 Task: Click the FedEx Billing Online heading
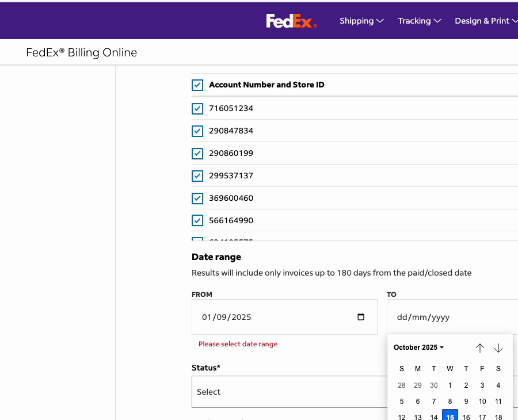(81, 52)
